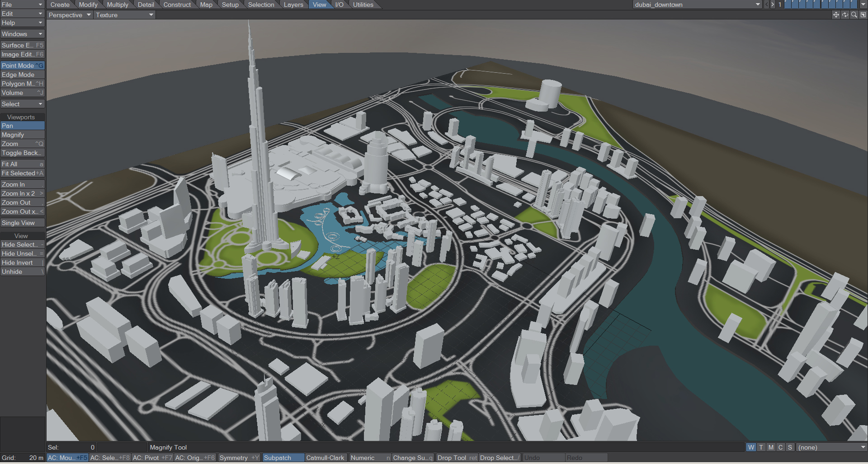Open the vertex map (none) dropdown
This screenshot has width=868, height=464.
(832, 447)
